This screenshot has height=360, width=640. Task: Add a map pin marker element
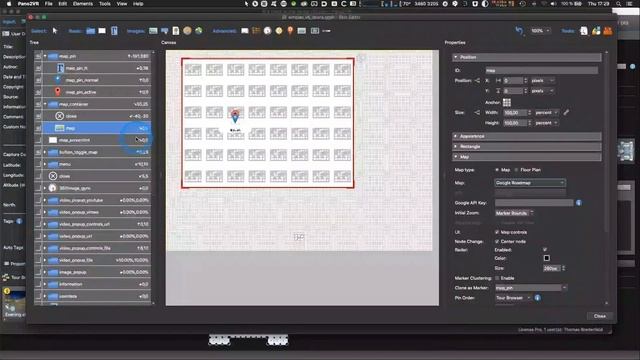pyautogui.click(x=290, y=31)
